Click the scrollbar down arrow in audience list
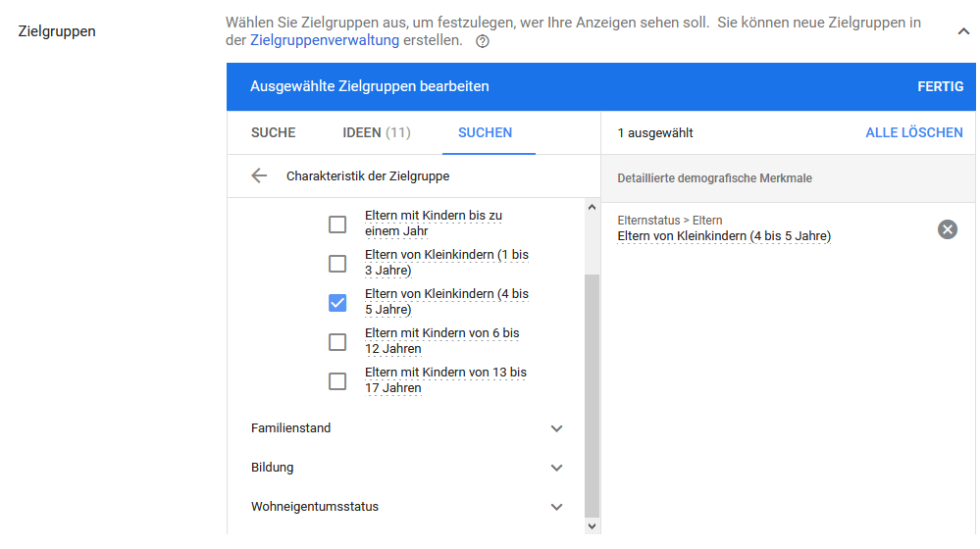 pos(591,526)
